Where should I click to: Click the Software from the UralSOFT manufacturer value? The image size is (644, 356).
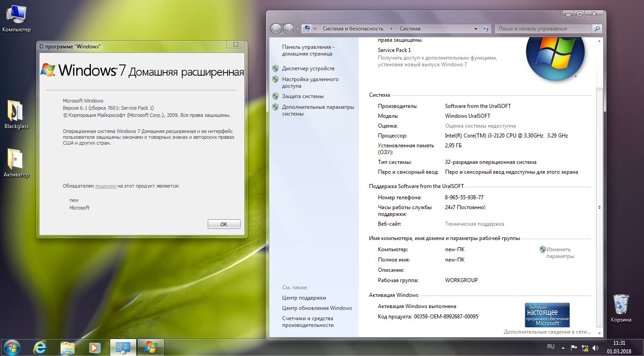(478, 106)
